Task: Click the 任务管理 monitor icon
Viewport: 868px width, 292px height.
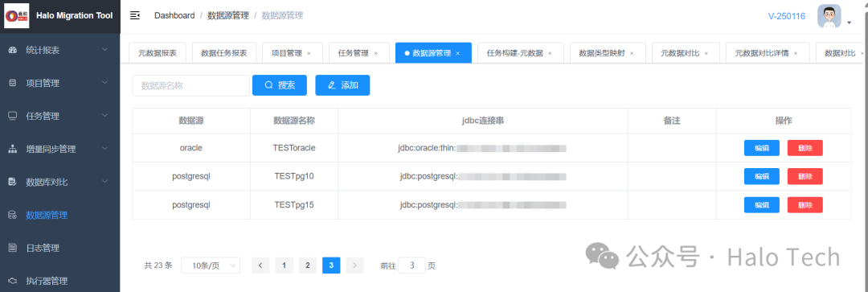Action: 13,116
